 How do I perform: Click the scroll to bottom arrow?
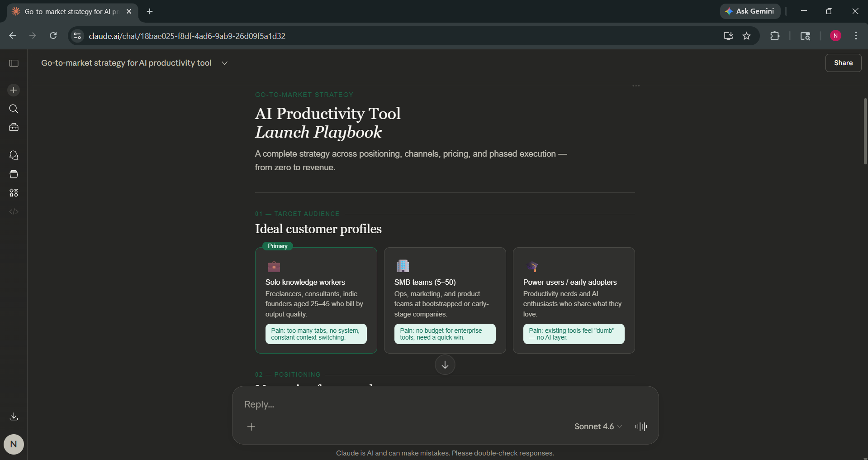[445, 365]
